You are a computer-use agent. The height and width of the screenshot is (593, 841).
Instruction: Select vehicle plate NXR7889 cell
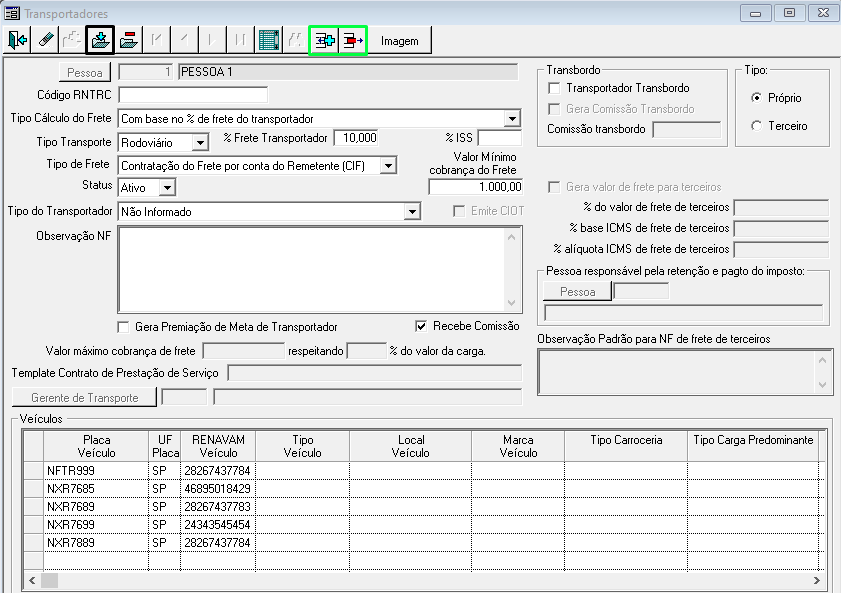coord(95,543)
